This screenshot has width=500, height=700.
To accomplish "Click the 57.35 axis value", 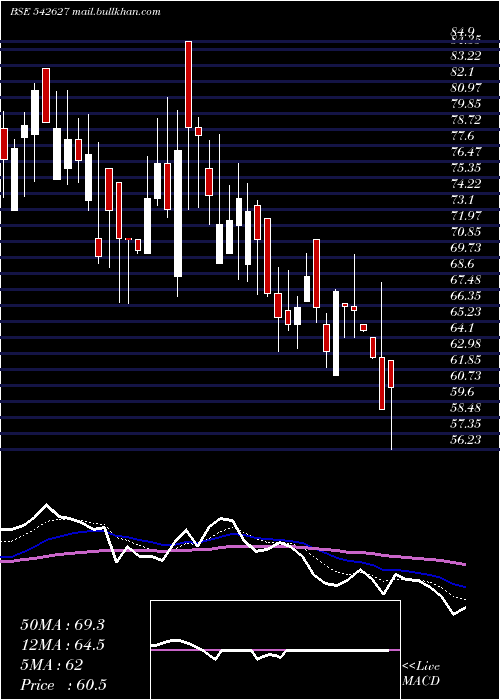I will pyautogui.click(x=466, y=424).
